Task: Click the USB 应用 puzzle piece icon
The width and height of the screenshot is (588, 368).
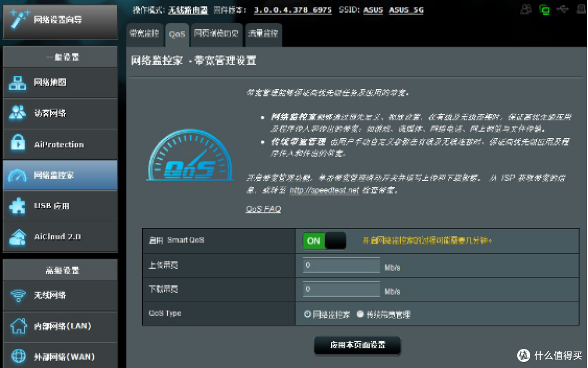Action: point(17,206)
